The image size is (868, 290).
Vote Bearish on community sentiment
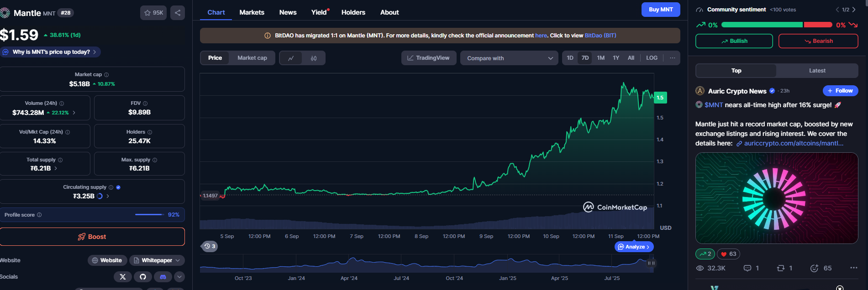(818, 41)
